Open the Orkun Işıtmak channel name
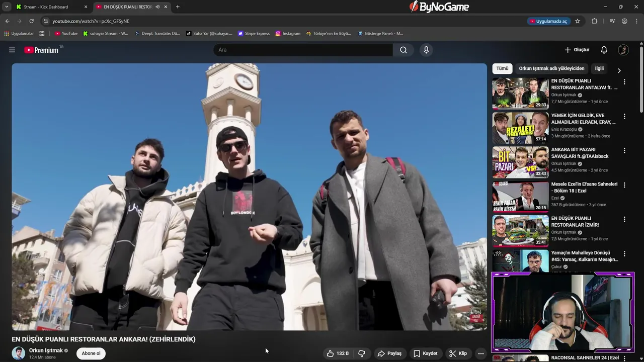This screenshot has height=362, width=644. [x=46, y=350]
